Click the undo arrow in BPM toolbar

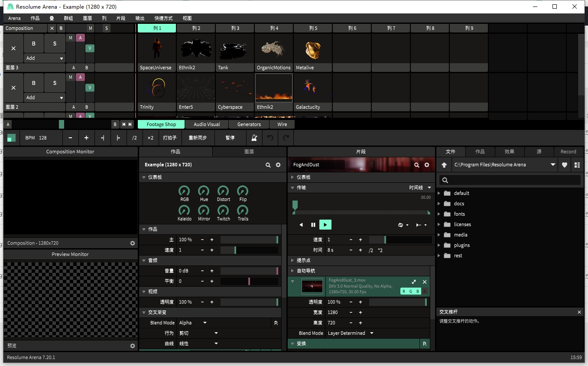[x=270, y=138]
